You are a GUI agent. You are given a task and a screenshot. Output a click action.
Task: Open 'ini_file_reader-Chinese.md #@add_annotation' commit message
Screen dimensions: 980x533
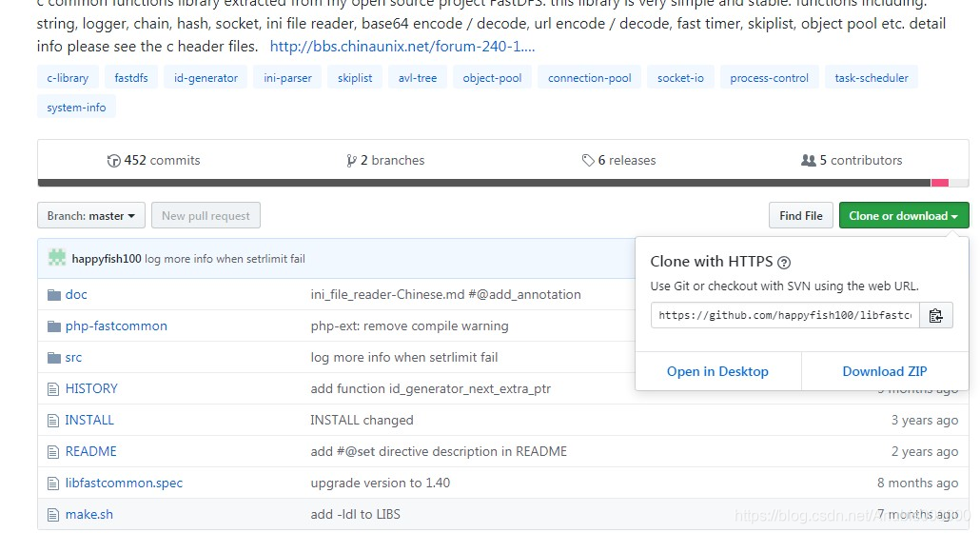point(445,295)
